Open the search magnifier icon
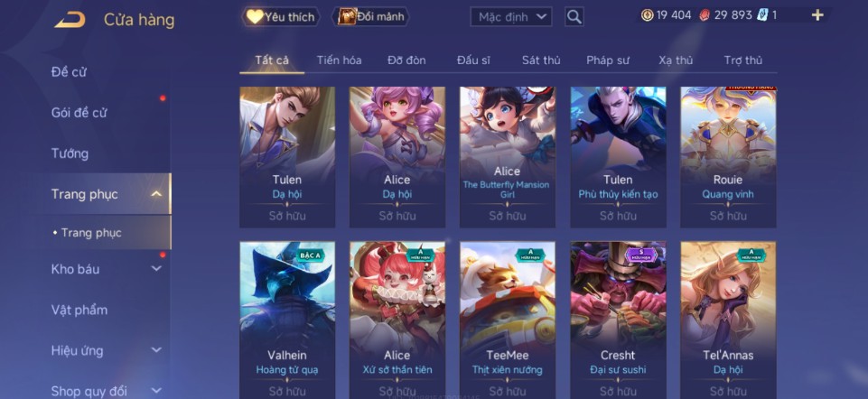 574,16
